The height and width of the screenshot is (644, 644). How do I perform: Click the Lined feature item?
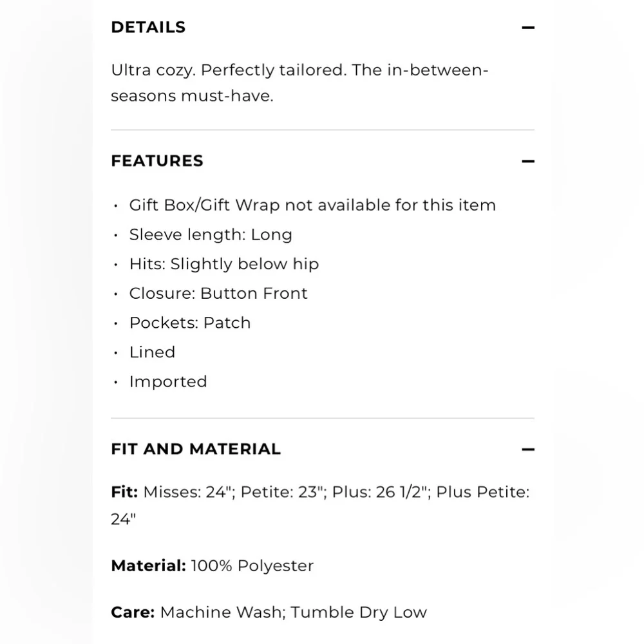[152, 352]
